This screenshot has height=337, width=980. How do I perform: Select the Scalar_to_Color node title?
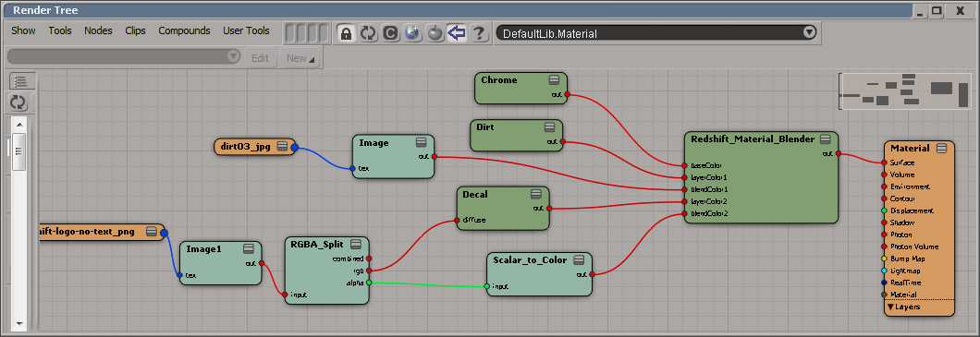tap(530, 259)
